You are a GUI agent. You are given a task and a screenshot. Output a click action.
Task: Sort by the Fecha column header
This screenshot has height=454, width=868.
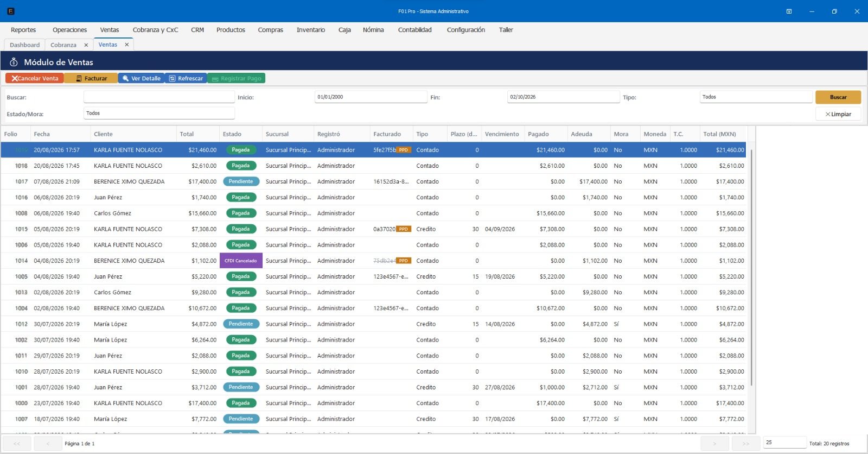[x=60, y=134]
